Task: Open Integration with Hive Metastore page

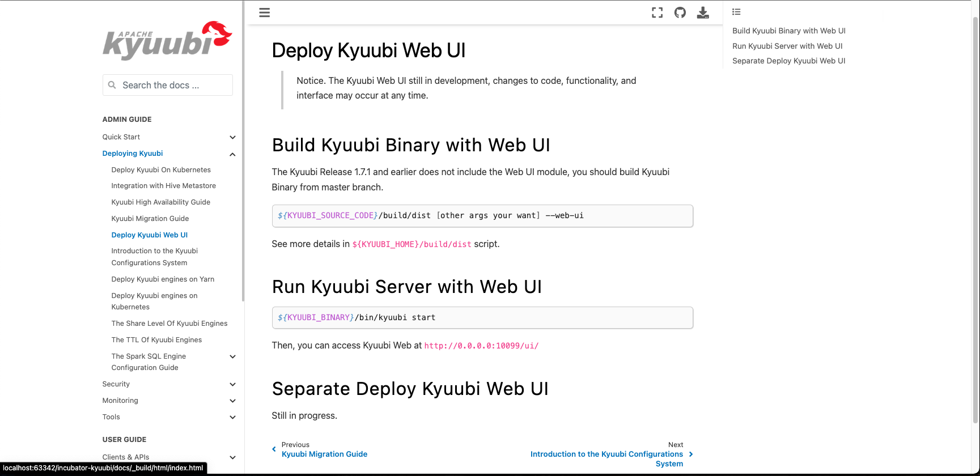Action: (164, 186)
